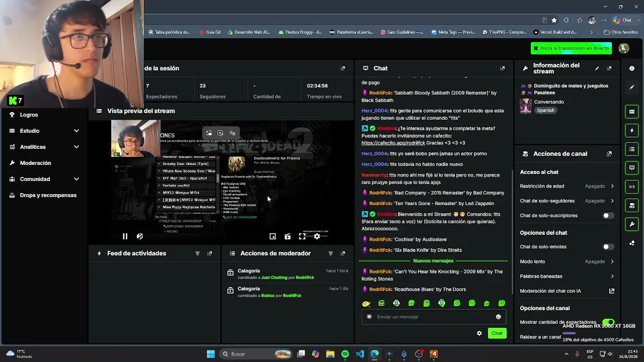Open Windows Start menu
Screen dimensions: 644x362
pos(211,354)
